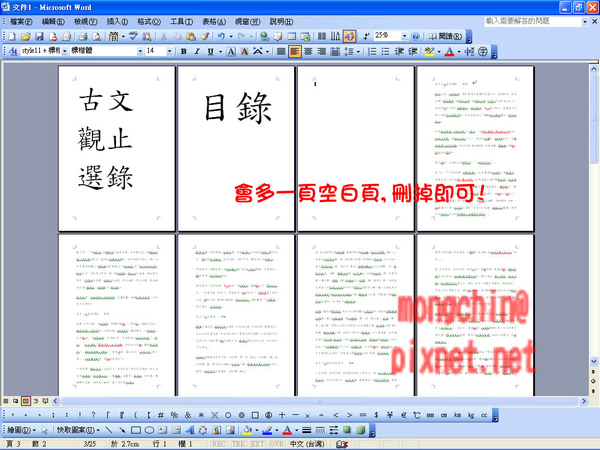The width and height of the screenshot is (600, 450).
Task: Set columns layout icon
Action: [x=322, y=36]
